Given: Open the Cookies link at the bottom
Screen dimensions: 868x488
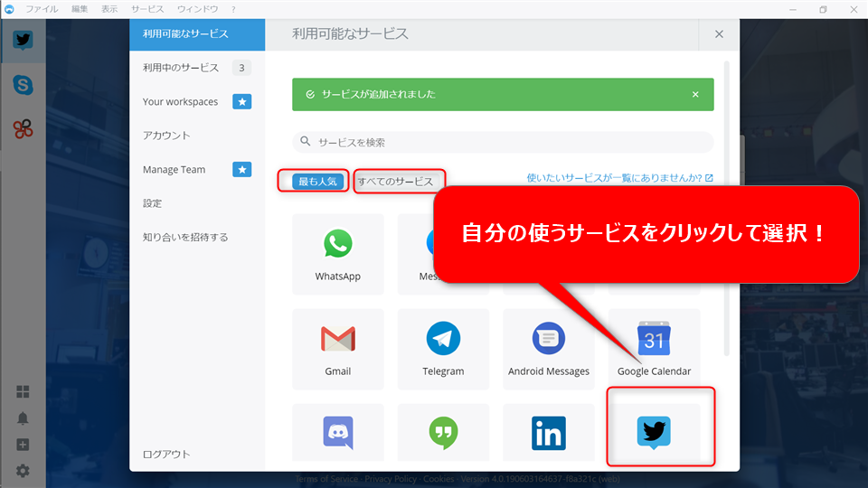Looking at the screenshot, I should click(x=439, y=479).
